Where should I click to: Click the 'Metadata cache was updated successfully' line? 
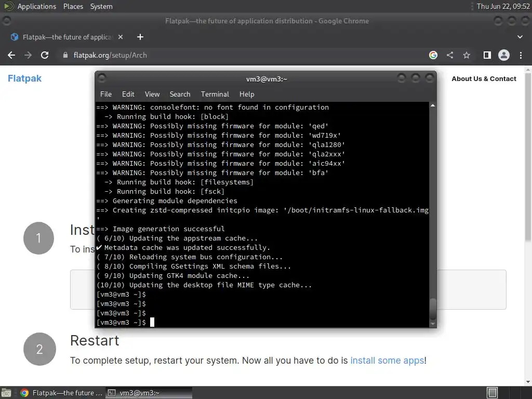[183, 248]
